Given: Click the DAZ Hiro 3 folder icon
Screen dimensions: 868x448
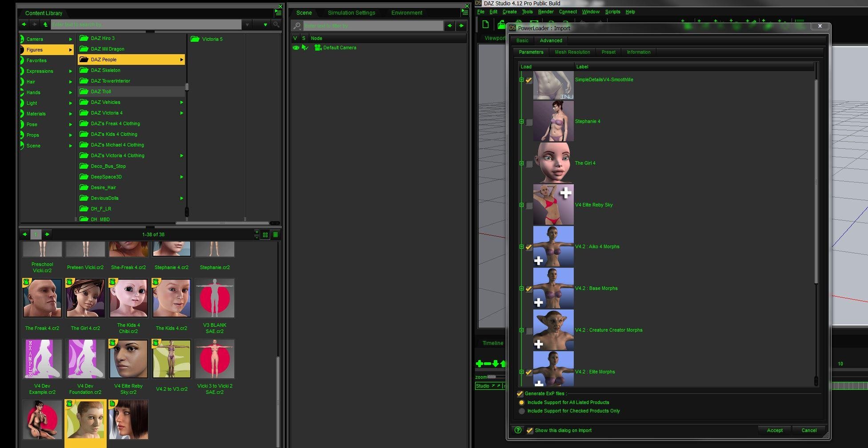Looking at the screenshot, I should click(x=84, y=38).
